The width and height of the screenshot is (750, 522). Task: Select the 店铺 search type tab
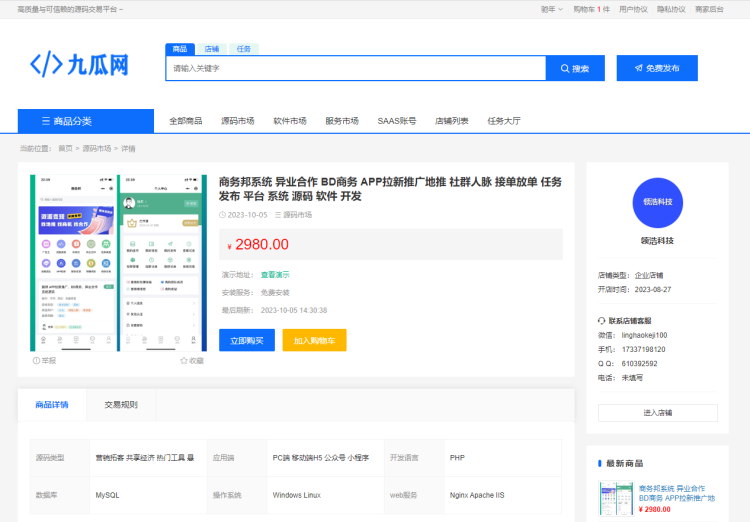(212, 48)
